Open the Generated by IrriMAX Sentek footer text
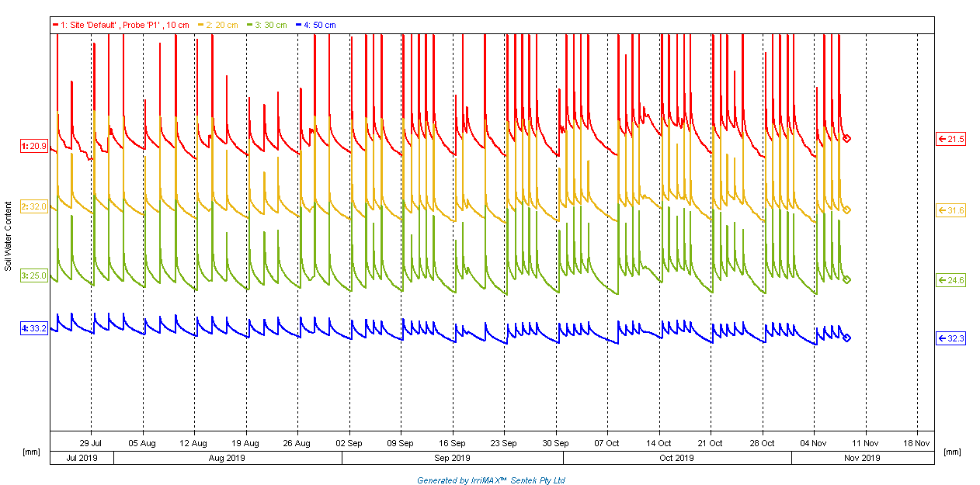This screenshot has height=485, width=980. [491, 480]
